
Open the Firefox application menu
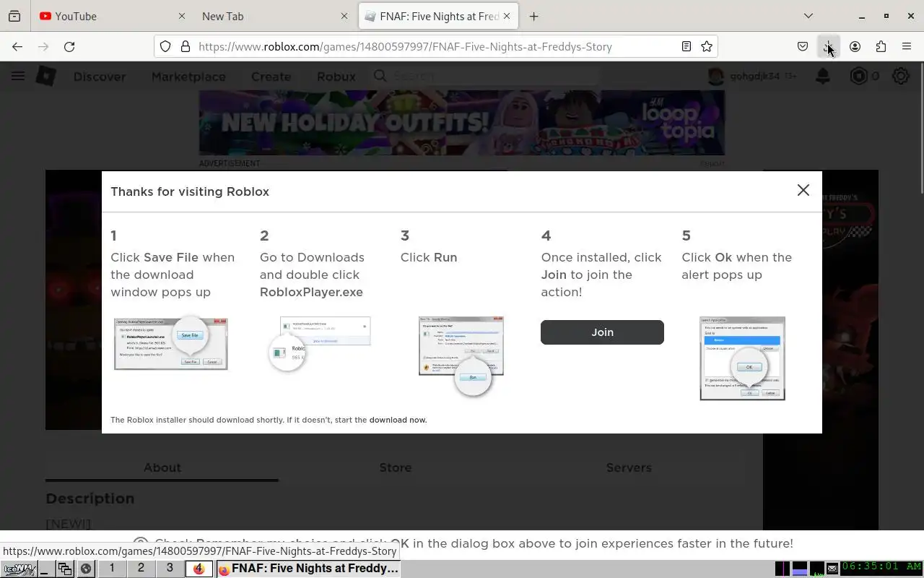point(907,46)
